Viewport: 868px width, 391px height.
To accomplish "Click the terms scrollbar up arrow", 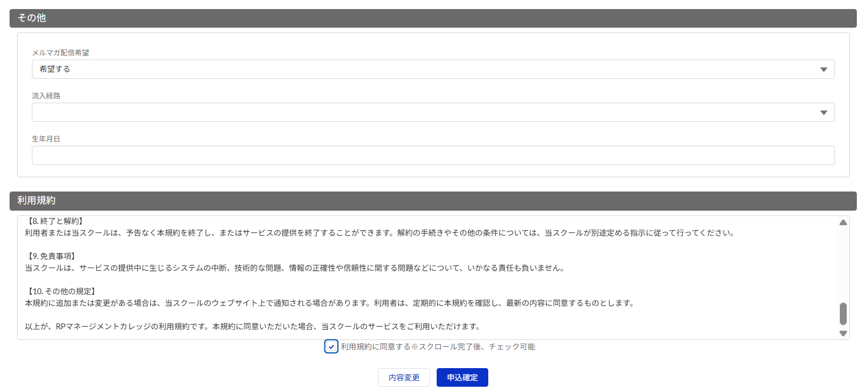I will click(x=843, y=222).
